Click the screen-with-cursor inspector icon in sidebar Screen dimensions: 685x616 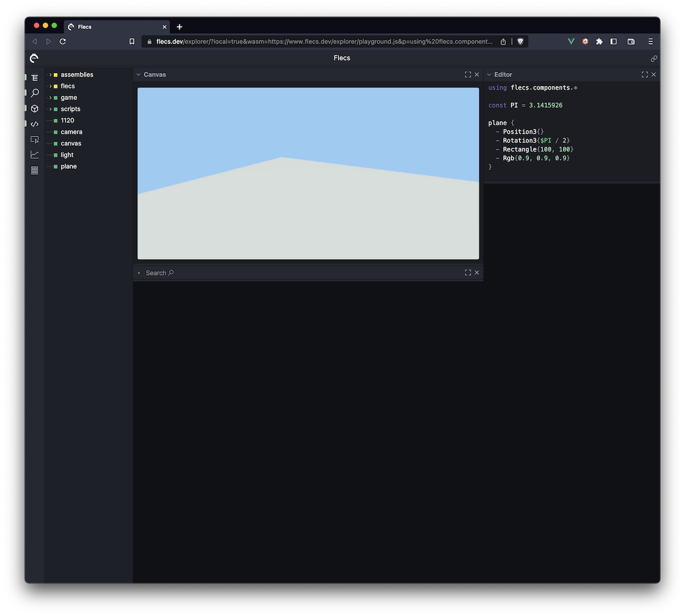[35, 139]
